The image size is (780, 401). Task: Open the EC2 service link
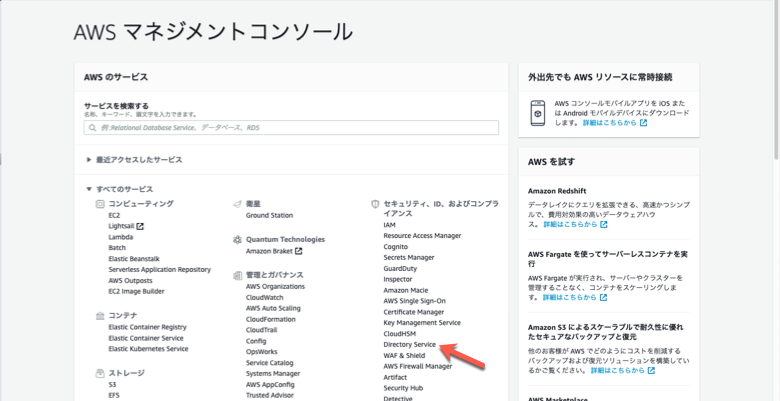point(114,215)
